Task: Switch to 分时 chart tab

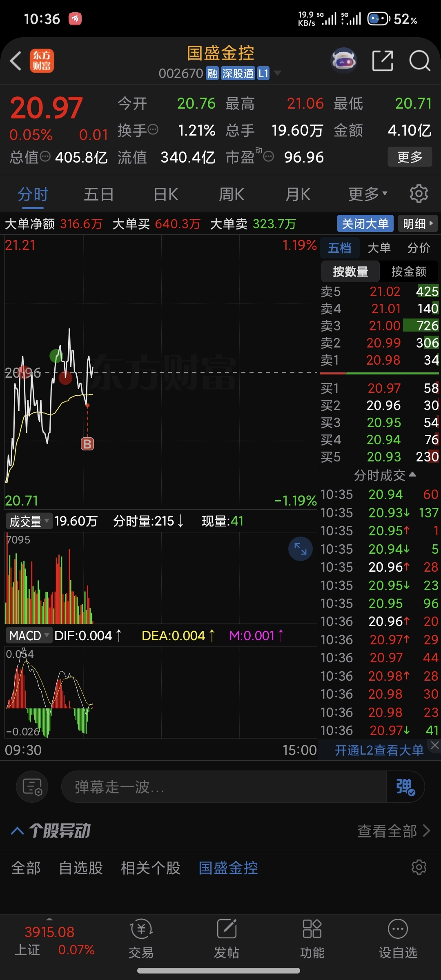Action: pyautogui.click(x=33, y=194)
